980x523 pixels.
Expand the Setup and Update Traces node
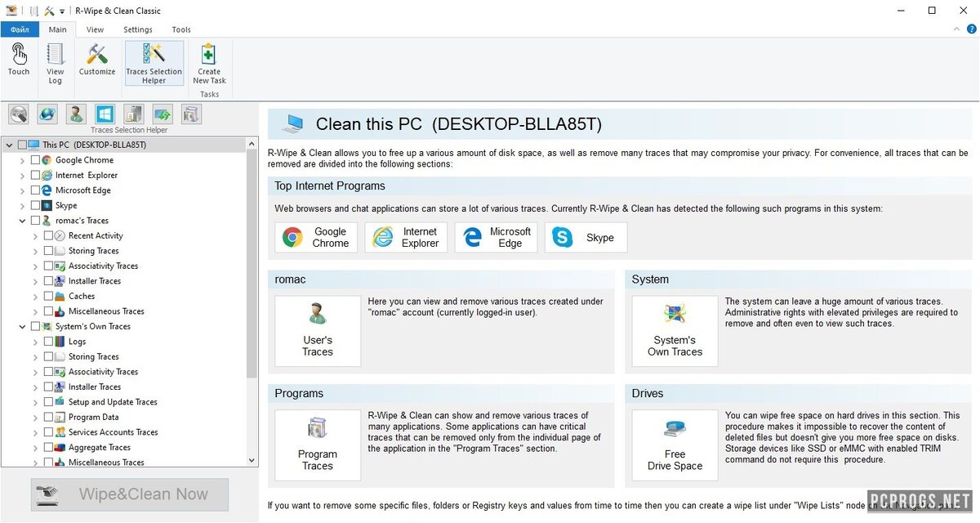click(x=35, y=402)
